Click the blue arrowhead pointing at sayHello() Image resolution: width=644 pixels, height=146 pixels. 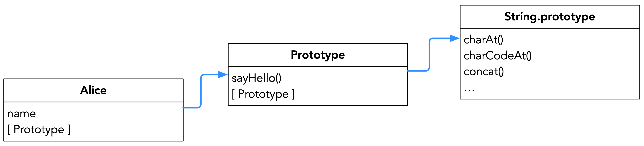pyautogui.click(x=223, y=74)
